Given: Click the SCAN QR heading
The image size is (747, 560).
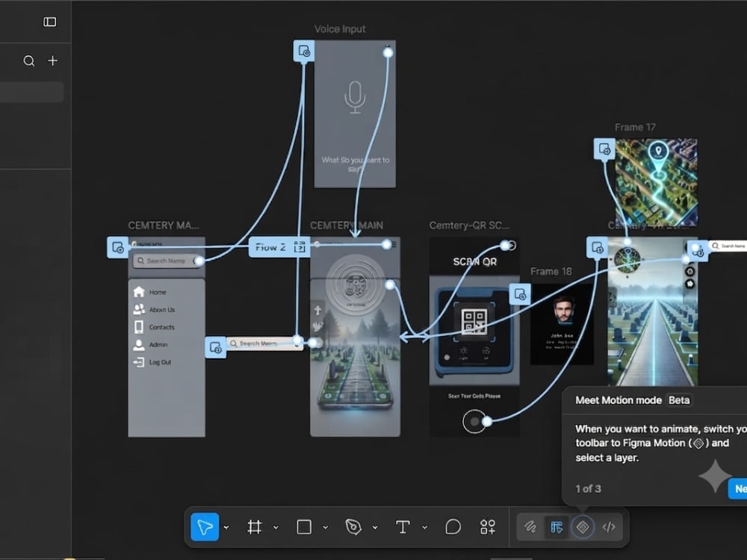Looking at the screenshot, I should tap(474, 262).
